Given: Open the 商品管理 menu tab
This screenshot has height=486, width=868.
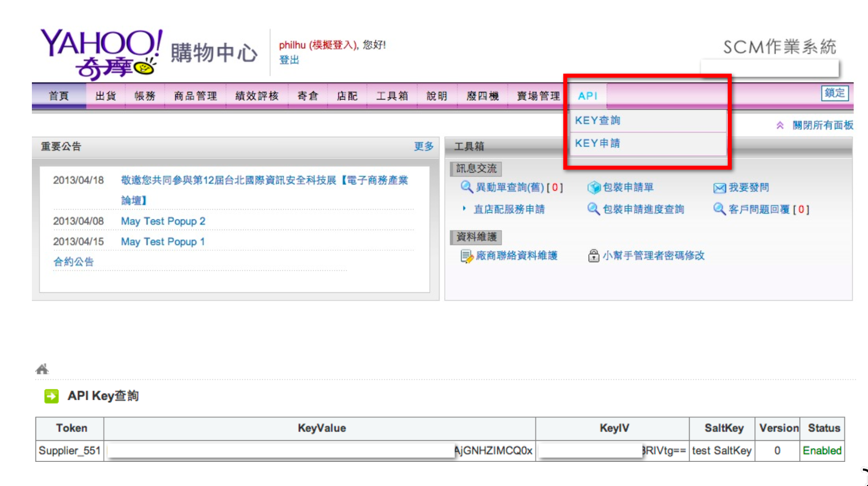Looking at the screenshot, I should (x=195, y=96).
